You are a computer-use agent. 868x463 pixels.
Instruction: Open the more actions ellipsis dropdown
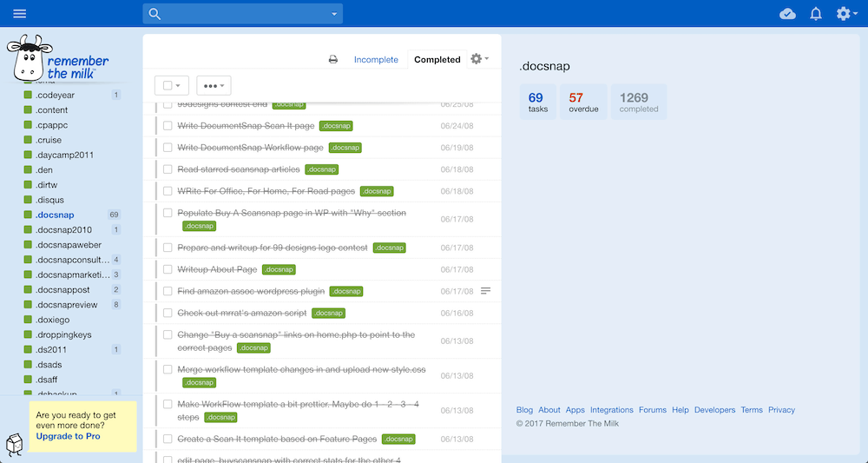point(214,86)
